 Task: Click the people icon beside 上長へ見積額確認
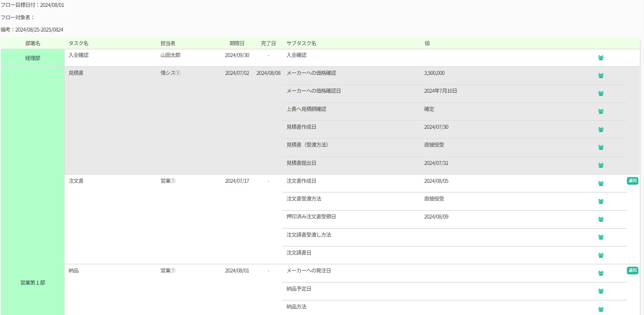coord(601,111)
